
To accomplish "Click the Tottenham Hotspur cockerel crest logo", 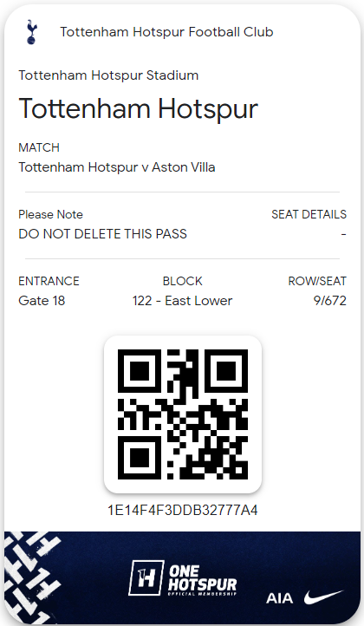I will [x=31, y=32].
